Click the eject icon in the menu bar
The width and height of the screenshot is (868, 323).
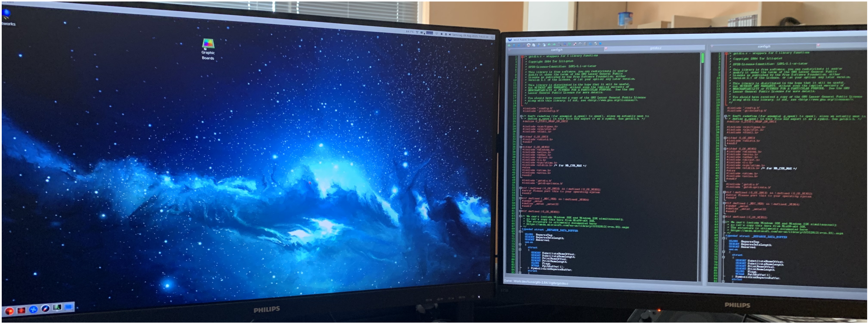click(x=446, y=34)
